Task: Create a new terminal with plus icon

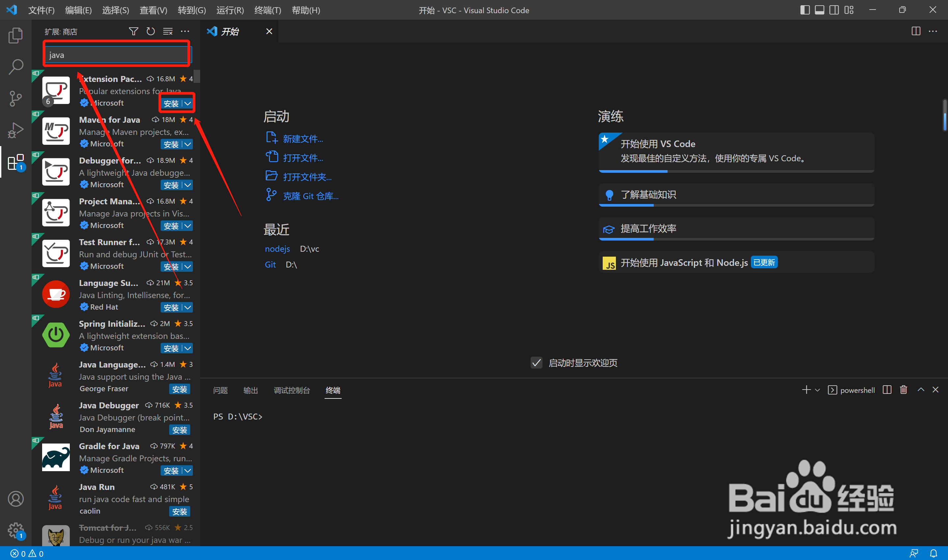Action: click(x=806, y=390)
